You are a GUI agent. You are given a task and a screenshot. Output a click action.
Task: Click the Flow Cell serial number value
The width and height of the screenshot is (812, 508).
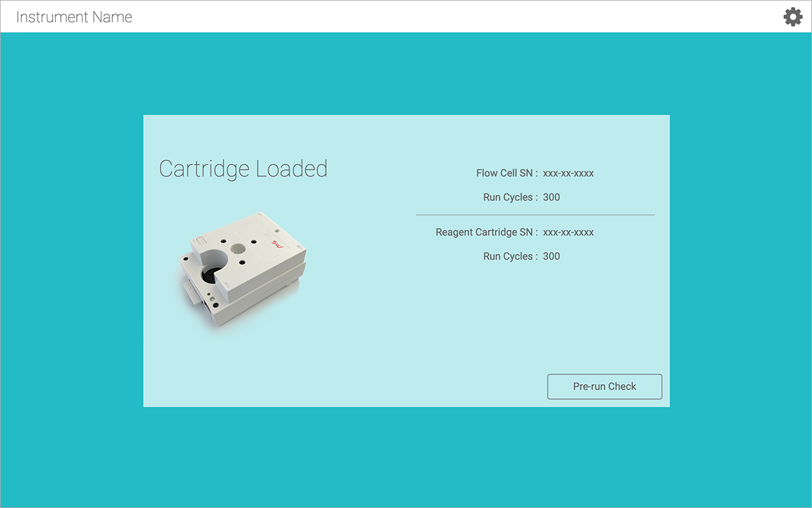(x=568, y=173)
